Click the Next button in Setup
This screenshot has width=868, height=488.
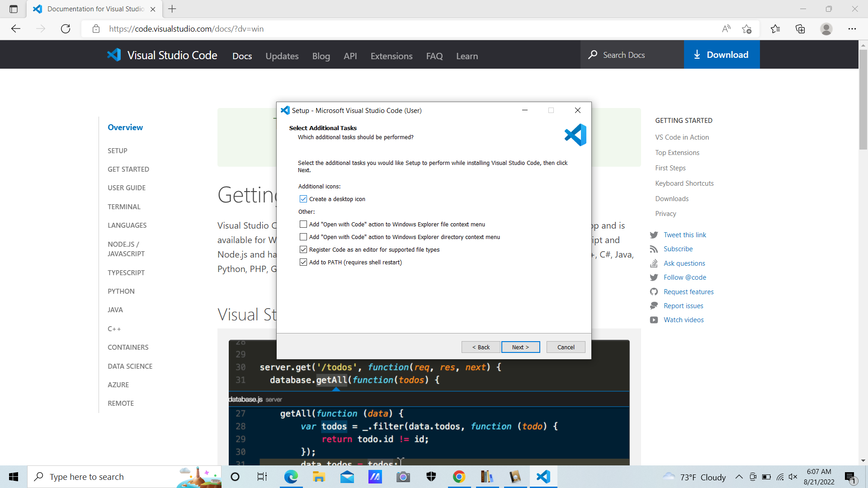click(x=520, y=347)
